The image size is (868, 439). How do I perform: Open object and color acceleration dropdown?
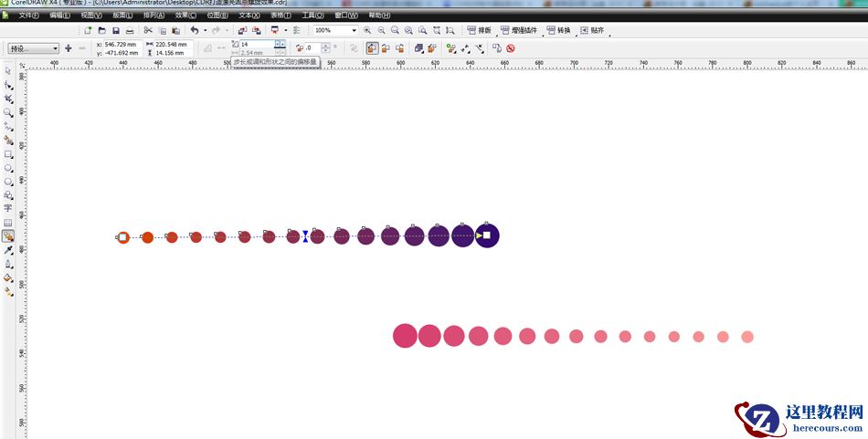tap(419, 48)
